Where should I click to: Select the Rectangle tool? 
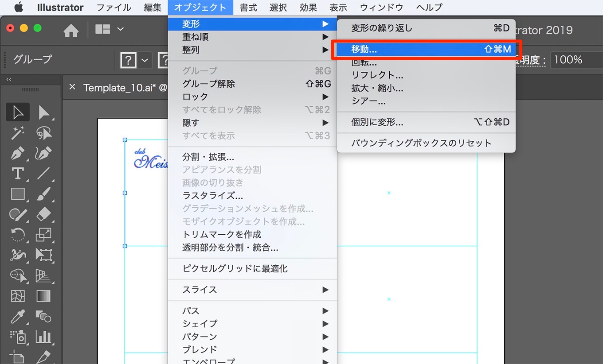tap(18, 194)
